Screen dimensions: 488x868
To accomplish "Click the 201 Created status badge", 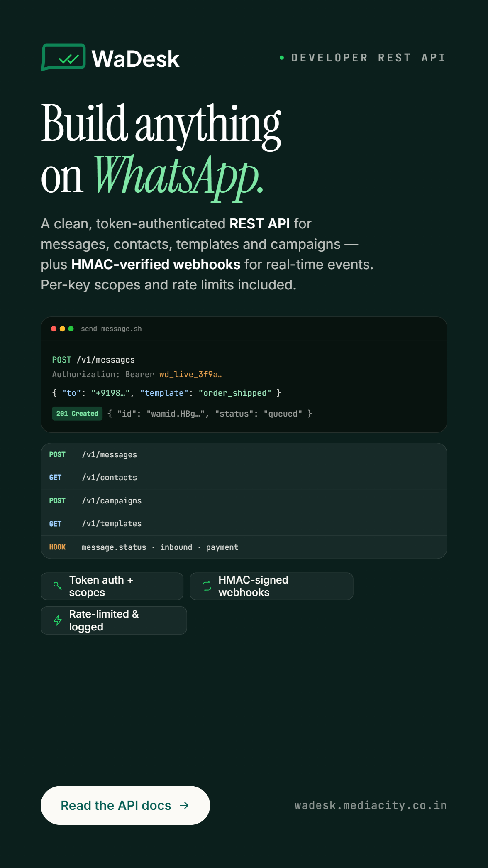I will (77, 414).
